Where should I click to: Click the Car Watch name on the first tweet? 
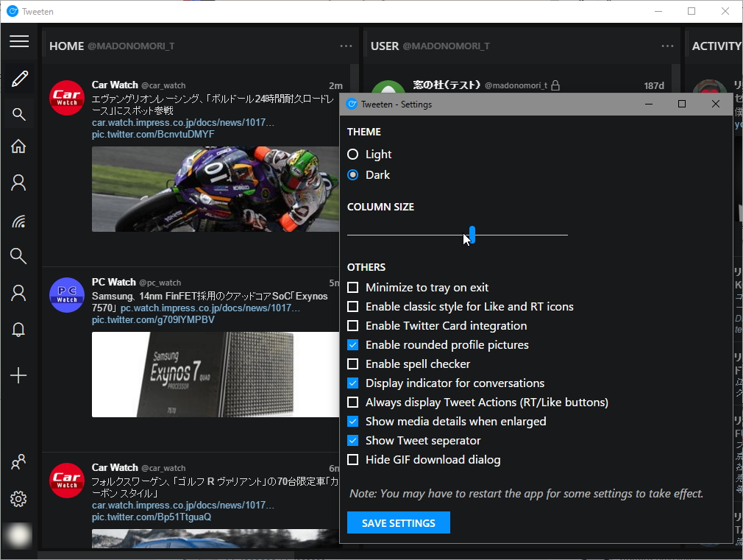[115, 85]
